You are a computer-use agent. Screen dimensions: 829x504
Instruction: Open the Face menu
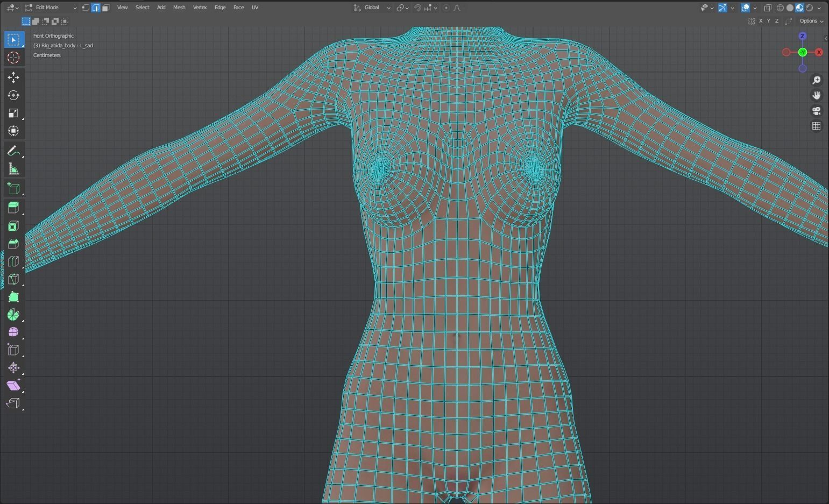pyautogui.click(x=238, y=8)
